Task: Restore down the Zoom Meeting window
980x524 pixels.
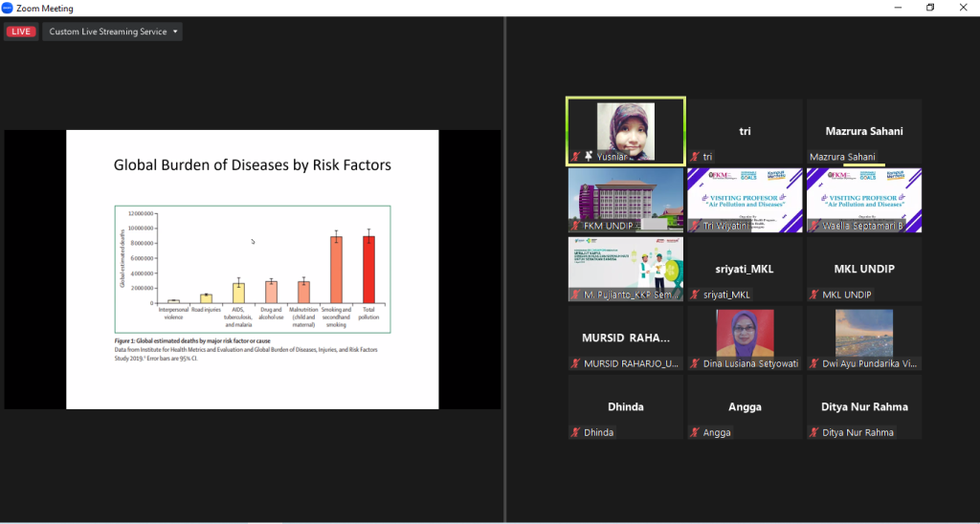Action: pyautogui.click(x=929, y=9)
